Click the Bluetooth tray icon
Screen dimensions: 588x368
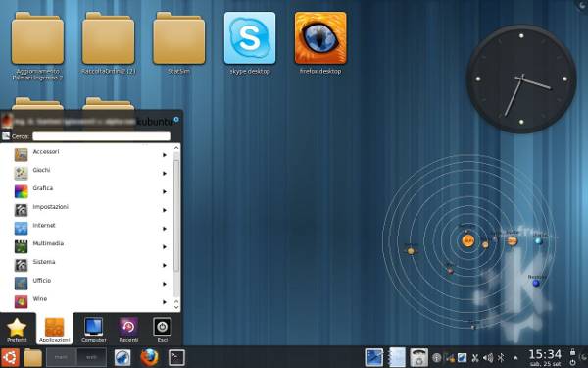tap(500, 358)
